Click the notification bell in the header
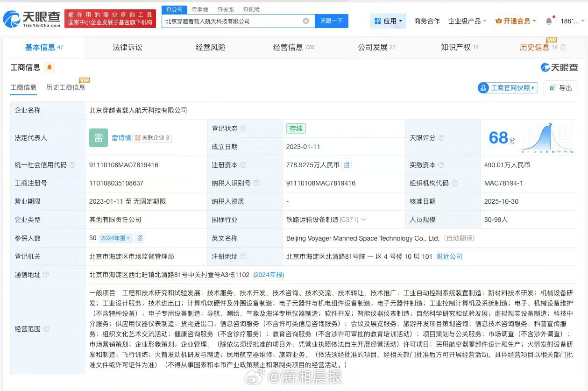 click(549, 21)
